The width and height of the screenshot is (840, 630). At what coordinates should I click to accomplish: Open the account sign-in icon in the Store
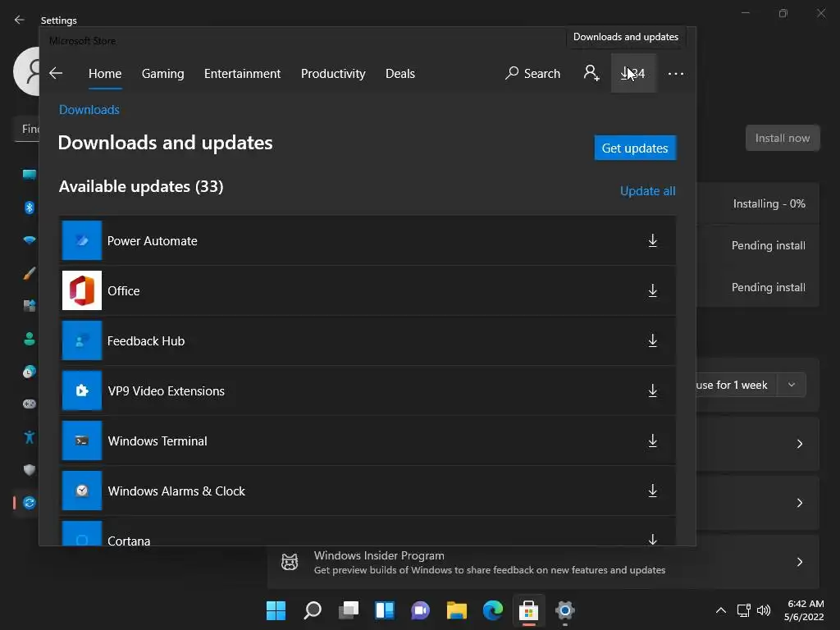pos(591,73)
